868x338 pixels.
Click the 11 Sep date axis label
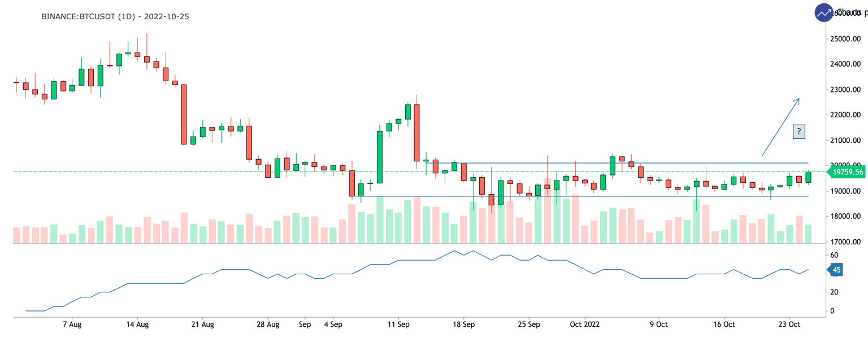point(399,325)
